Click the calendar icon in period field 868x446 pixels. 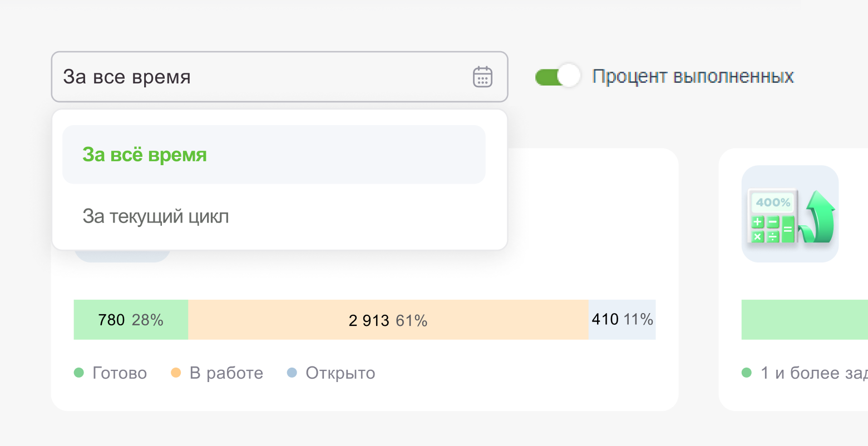[x=482, y=77]
